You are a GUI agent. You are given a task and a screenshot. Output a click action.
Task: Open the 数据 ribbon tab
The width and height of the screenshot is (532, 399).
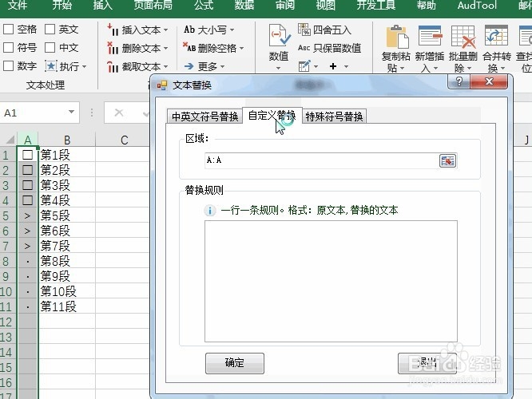click(244, 5)
